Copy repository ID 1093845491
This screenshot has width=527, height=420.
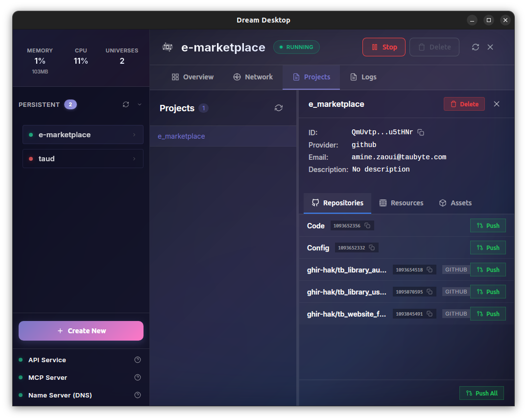pos(430,314)
